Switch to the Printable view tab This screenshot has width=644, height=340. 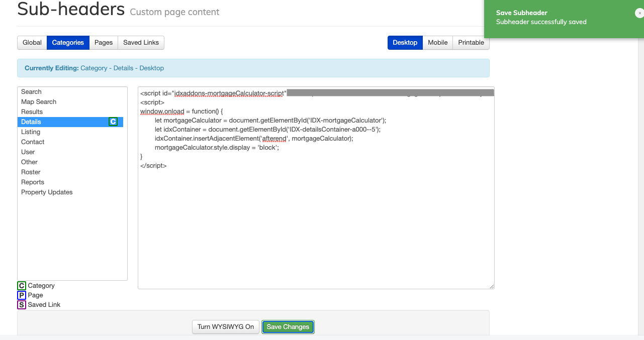coord(471,43)
